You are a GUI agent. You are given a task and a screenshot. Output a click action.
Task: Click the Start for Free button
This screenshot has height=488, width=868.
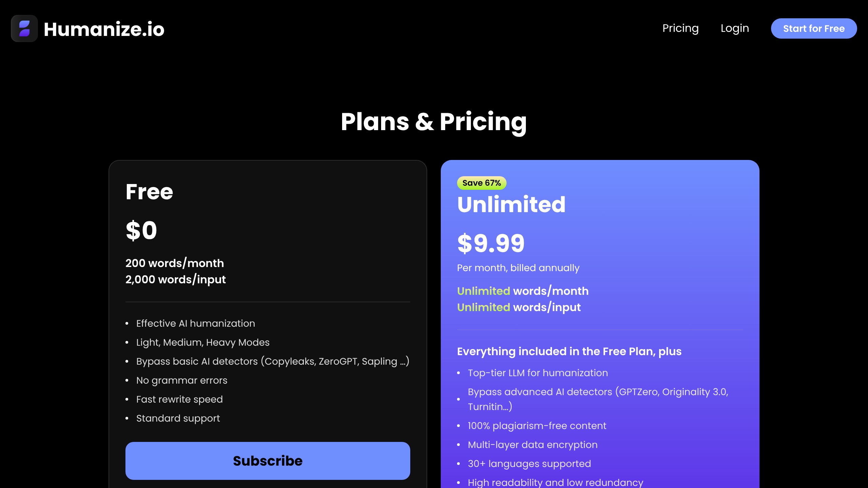tap(814, 28)
